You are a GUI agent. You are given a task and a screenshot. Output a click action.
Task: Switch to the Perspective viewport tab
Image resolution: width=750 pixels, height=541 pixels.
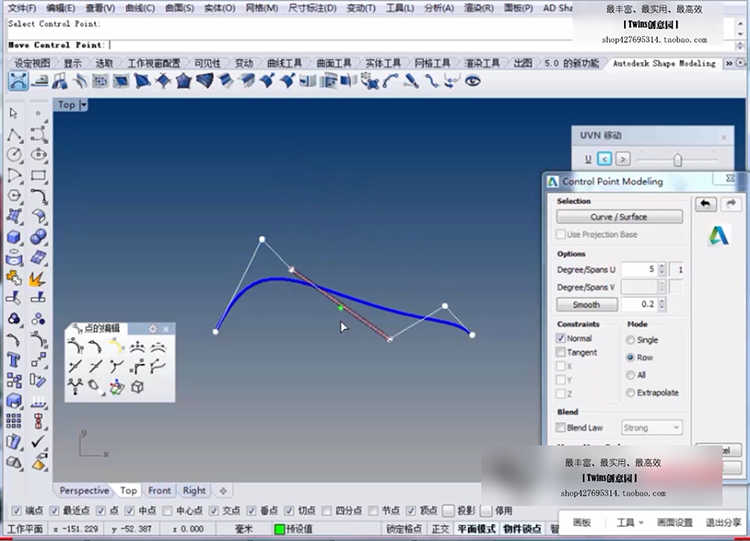84,490
